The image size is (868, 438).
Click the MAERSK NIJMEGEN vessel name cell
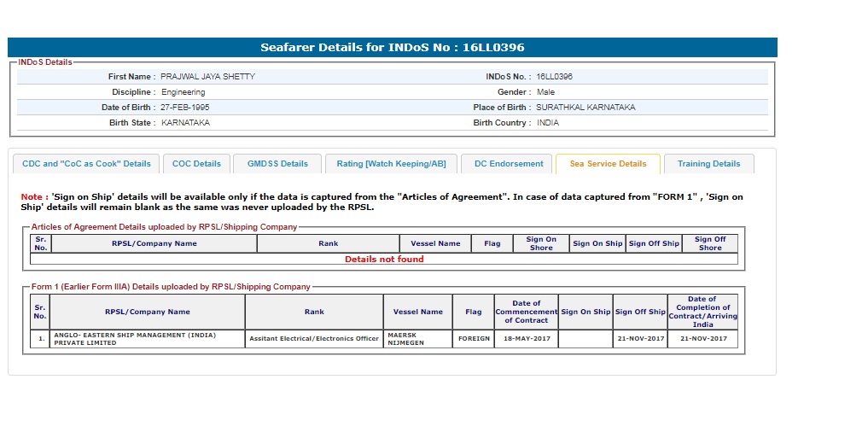click(x=417, y=339)
